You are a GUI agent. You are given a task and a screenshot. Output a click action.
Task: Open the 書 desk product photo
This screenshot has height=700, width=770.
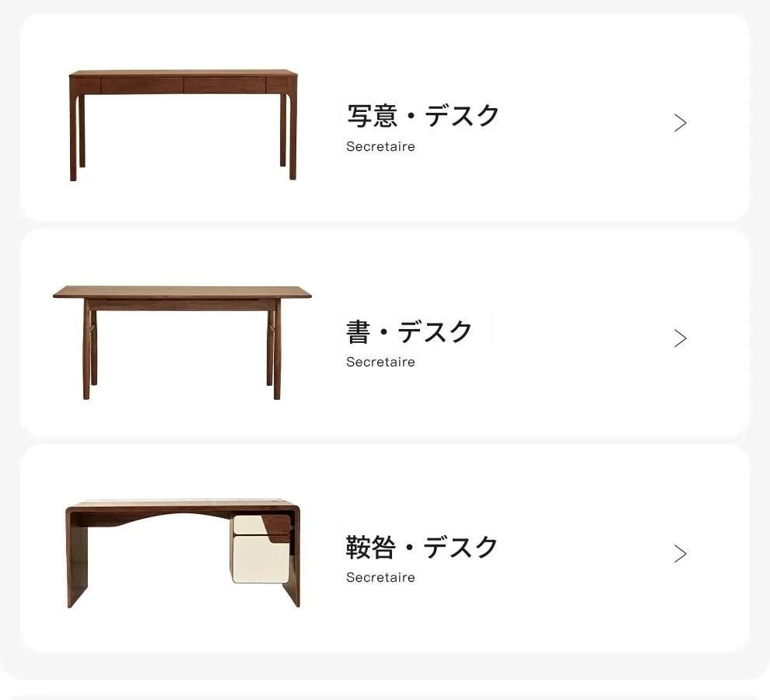point(182,342)
